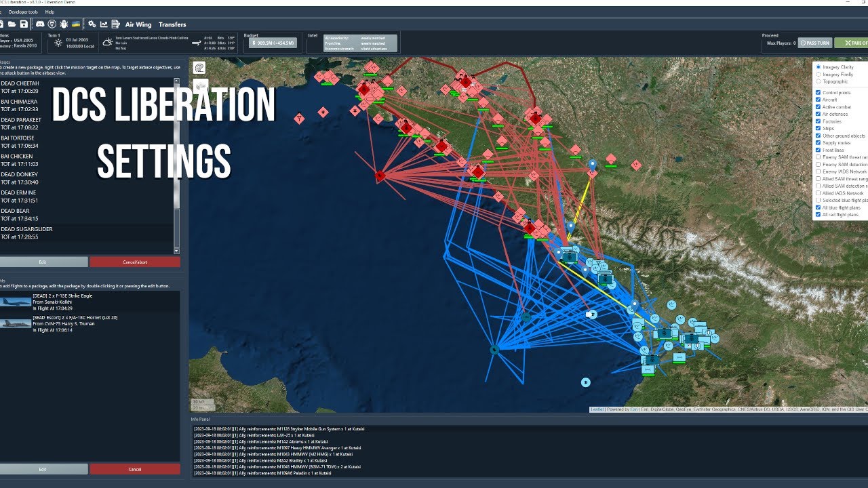The image size is (868, 488).
Task: Click the map layers control icon
Action: [200, 85]
